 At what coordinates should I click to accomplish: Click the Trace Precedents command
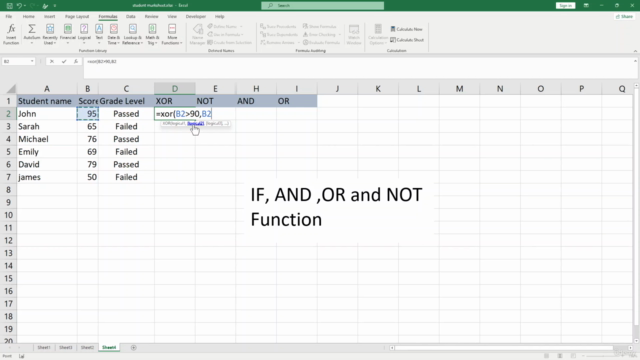point(278,27)
